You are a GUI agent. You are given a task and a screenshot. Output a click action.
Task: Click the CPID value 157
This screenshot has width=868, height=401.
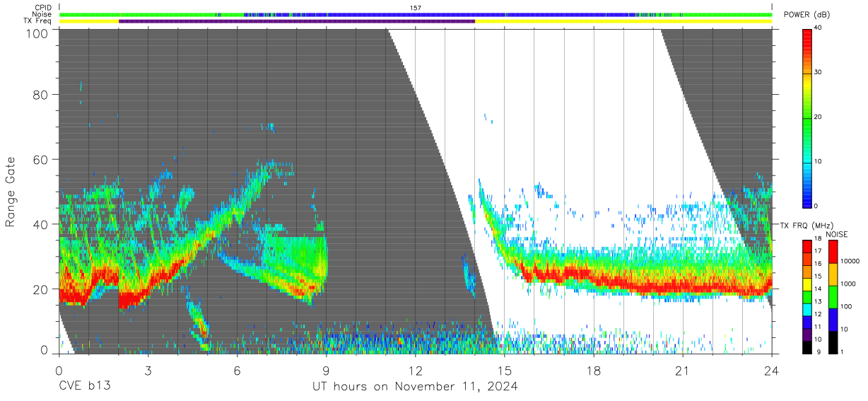point(416,8)
